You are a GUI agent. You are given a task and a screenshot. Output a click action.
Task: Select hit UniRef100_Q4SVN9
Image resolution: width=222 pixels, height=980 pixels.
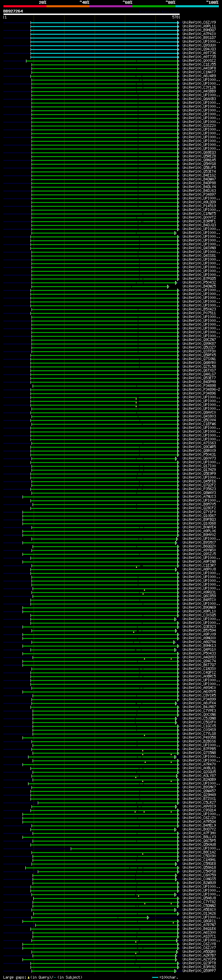tap(199, 248)
